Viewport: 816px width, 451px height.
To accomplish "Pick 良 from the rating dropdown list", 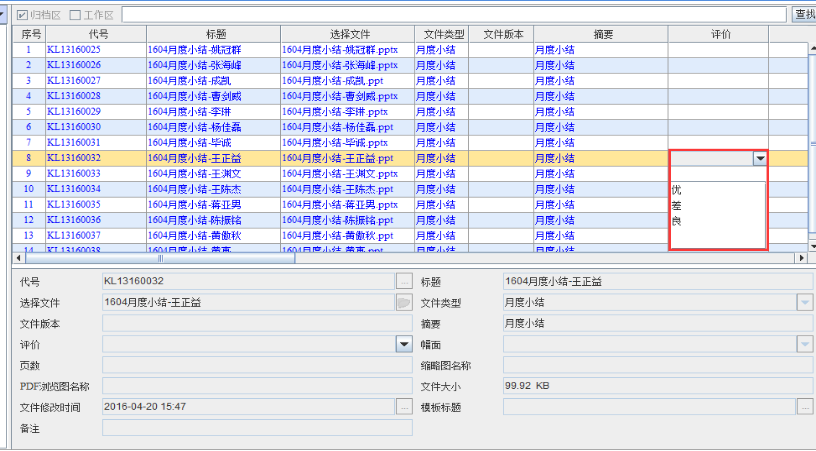I will 677,220.
